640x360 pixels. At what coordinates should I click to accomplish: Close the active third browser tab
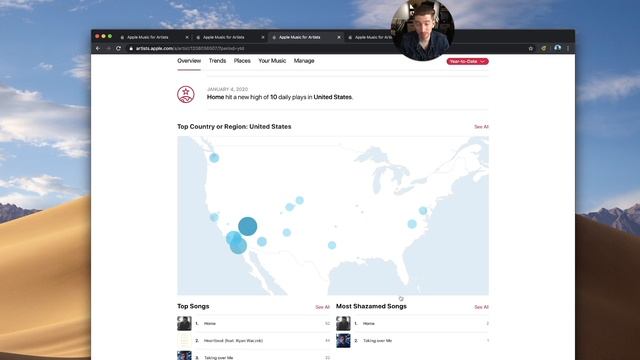click(x=339, y=37)
